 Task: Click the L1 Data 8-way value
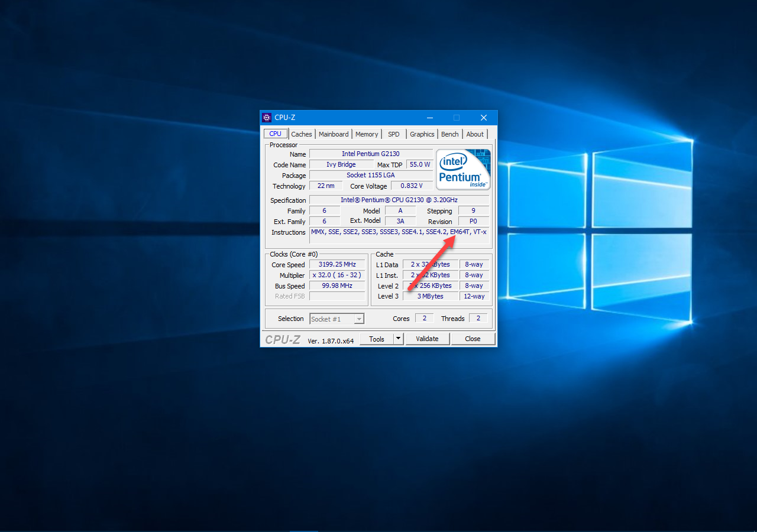click(x=474, y=264)
